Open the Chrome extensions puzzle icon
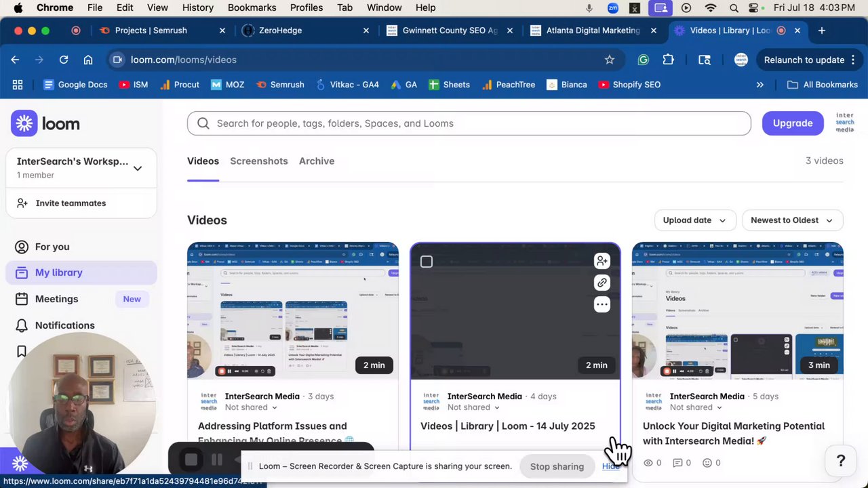Viewport: 868px width, 488px height. [668, 60]
